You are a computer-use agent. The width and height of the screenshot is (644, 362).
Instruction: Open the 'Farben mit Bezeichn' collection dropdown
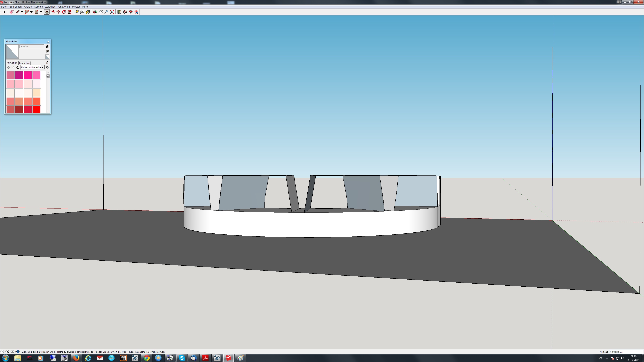pos(43,67)
